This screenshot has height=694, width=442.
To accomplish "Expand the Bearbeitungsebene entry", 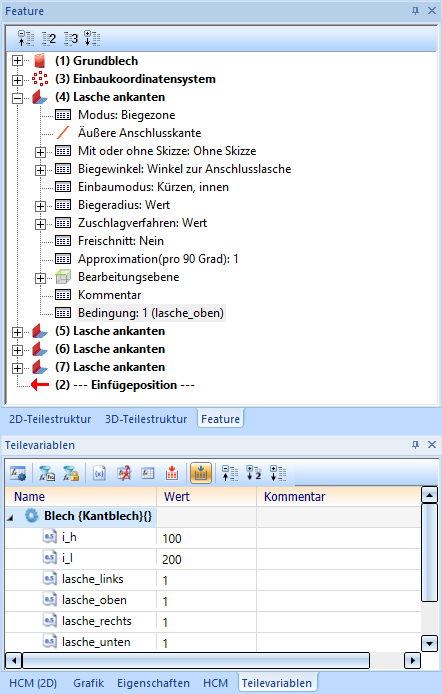I will [x=40, y=278].
